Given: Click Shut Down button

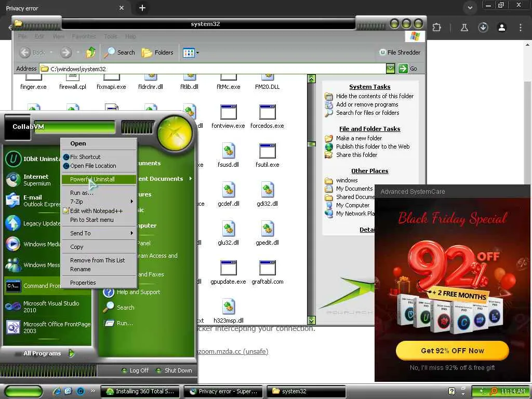Looking at the screenshot, I should tap(174, 370).
